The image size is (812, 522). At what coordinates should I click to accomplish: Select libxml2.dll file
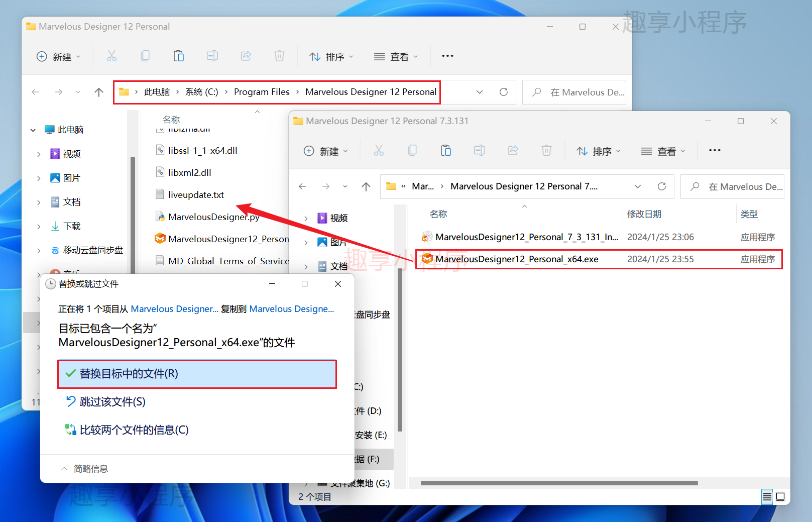184,172
